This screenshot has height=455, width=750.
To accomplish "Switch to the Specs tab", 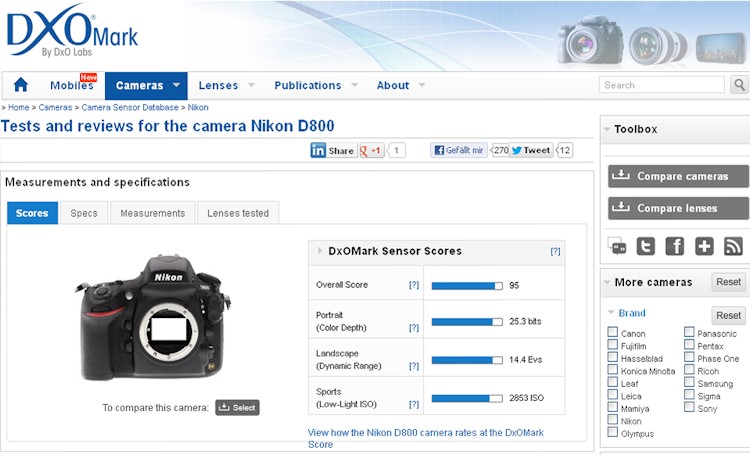I will point(84,213).
